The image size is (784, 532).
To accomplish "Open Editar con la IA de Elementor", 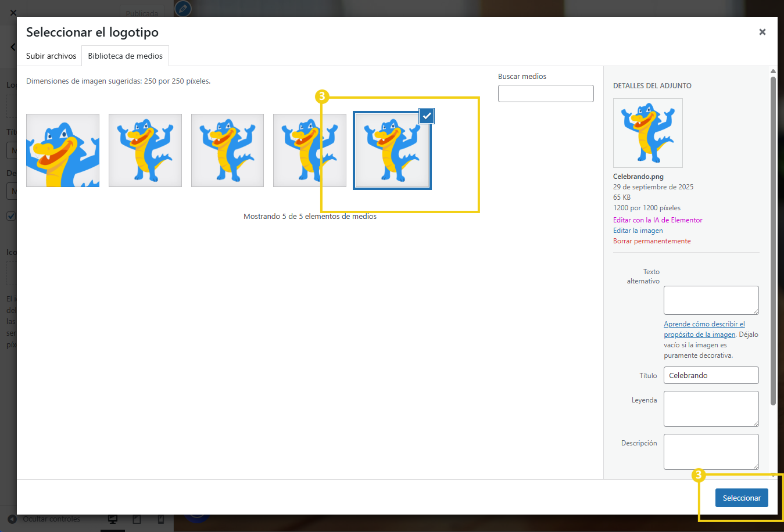I will (657, 220).
